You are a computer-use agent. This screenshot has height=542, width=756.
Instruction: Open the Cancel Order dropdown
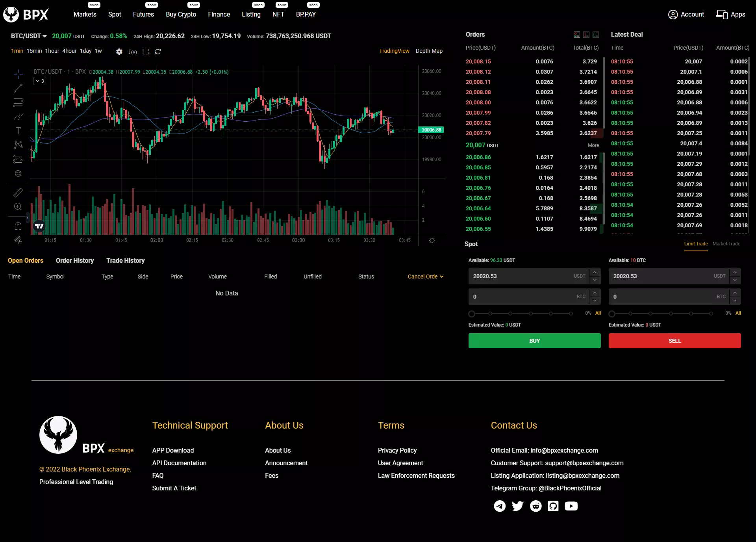click(x=425, y=277)
